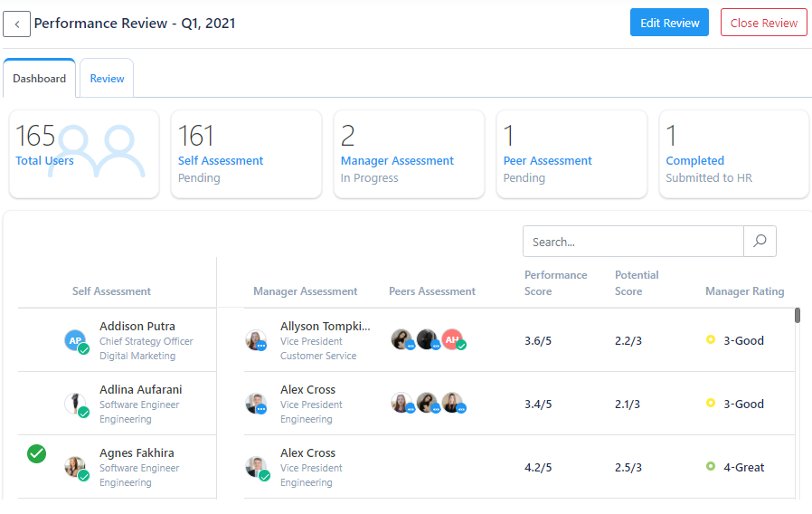This screenshot has height=514, width=812.
Task: Click the back arrow button
Action: [16, 24]
